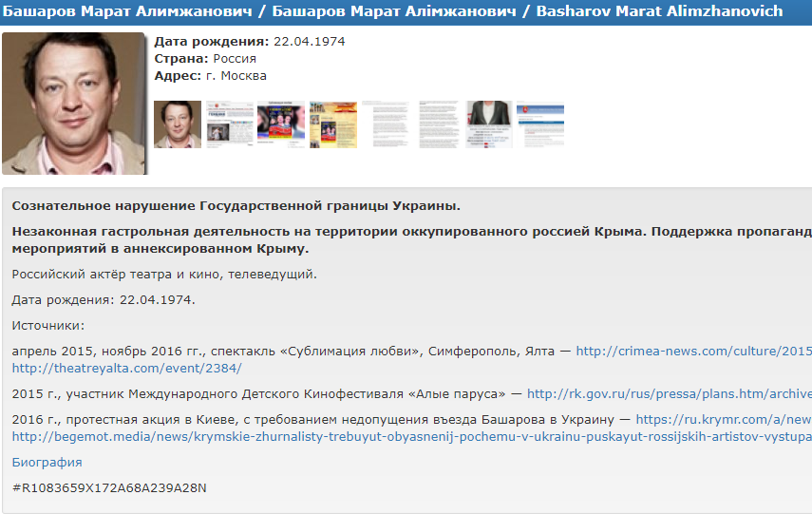Open the fourth thumbnail with yellow poster page
This screenshot has width=812, height=514.
pos(333,124)
